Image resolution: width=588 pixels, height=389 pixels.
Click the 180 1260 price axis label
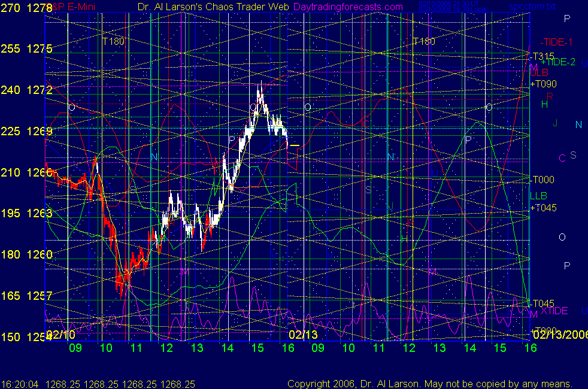click(26, 254)
